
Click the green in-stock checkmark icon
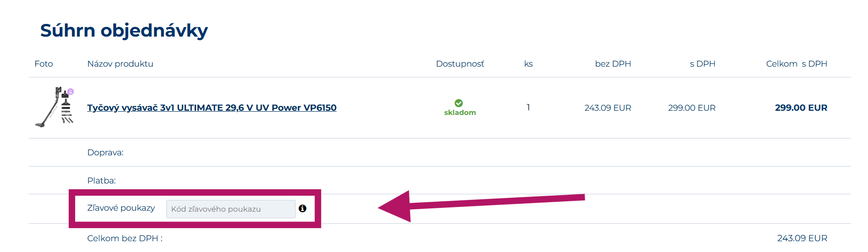coord(459,103)
